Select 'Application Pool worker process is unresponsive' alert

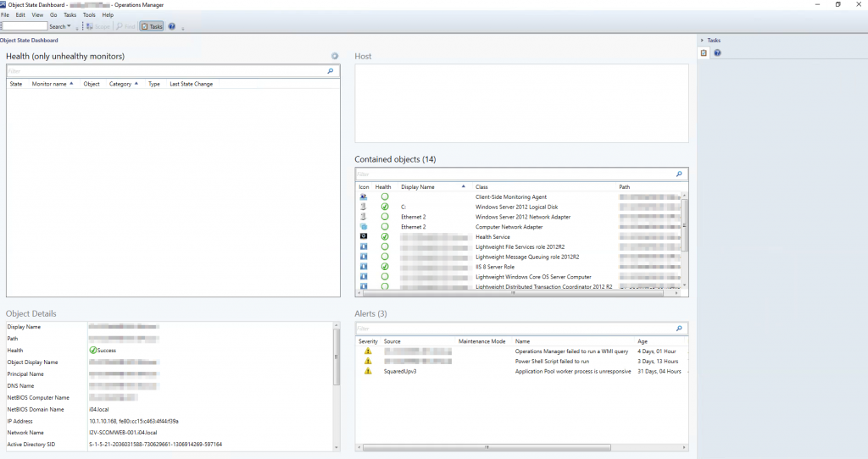(x=522, y=371)
